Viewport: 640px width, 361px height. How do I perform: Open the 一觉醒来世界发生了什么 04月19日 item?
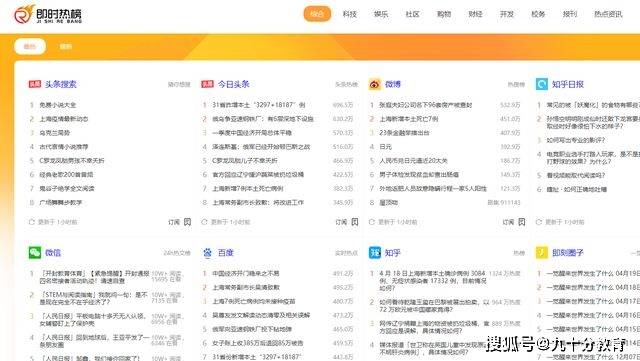point(593,273)
